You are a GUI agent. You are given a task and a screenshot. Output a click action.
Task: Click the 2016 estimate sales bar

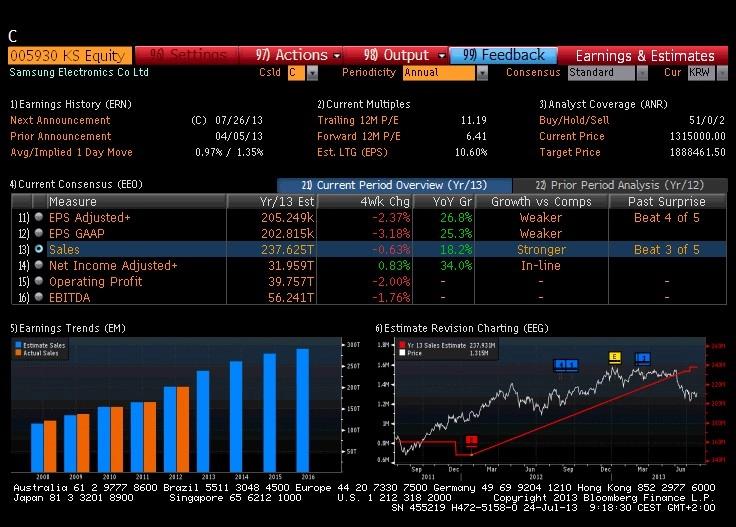click(x=303, y=410)
